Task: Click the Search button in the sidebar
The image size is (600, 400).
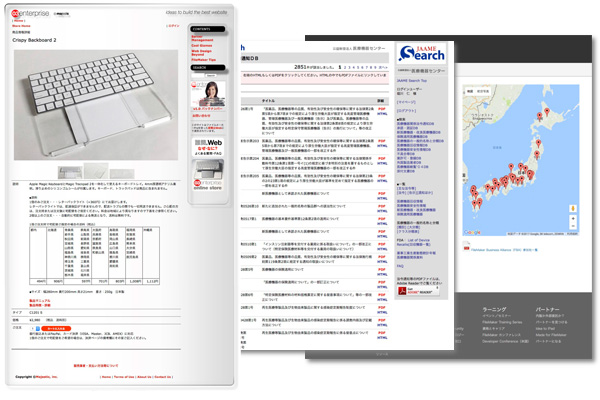Action: pos(211,75)
